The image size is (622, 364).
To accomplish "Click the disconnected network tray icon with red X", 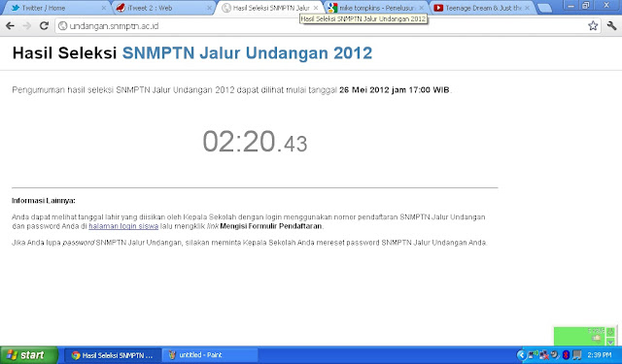I will click(544, 355).
